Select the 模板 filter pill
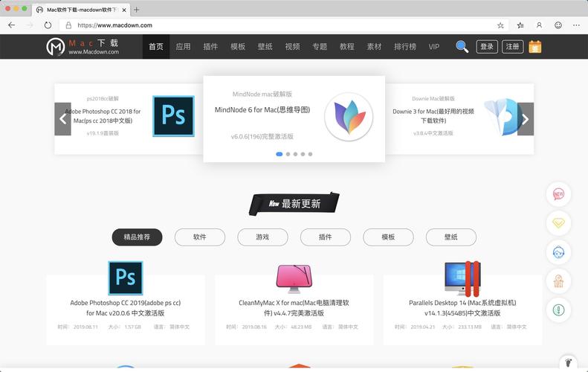This screenshot has height=372, width=588. [x=388, y=237]
